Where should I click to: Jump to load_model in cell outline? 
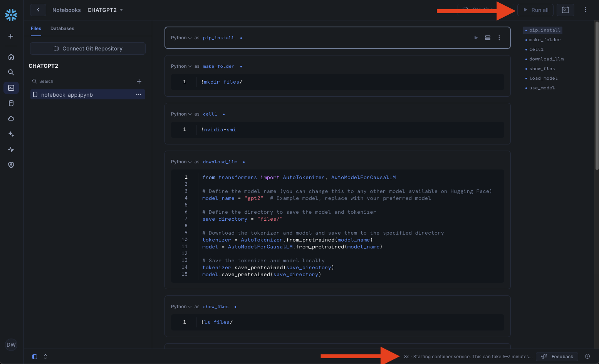tap(543, 78)
